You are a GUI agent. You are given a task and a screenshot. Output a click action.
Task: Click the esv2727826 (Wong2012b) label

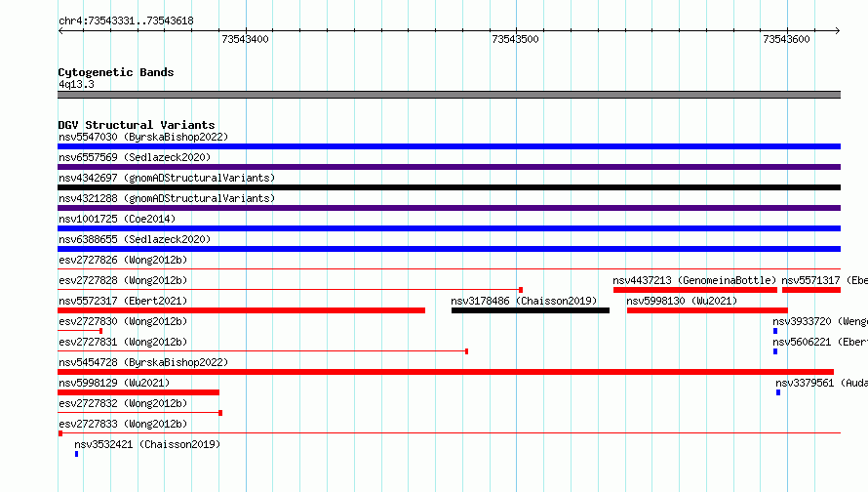123,260
